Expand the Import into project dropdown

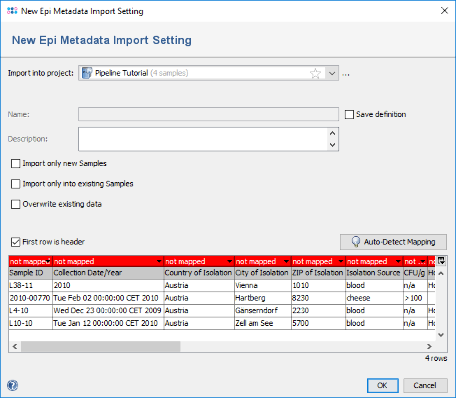click(x=332, y=73)
